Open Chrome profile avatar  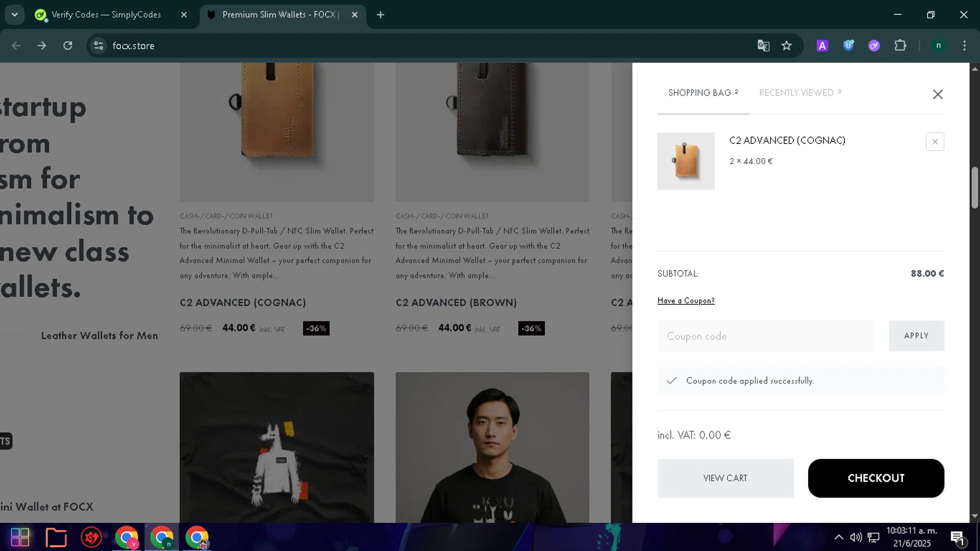(938, 46)
